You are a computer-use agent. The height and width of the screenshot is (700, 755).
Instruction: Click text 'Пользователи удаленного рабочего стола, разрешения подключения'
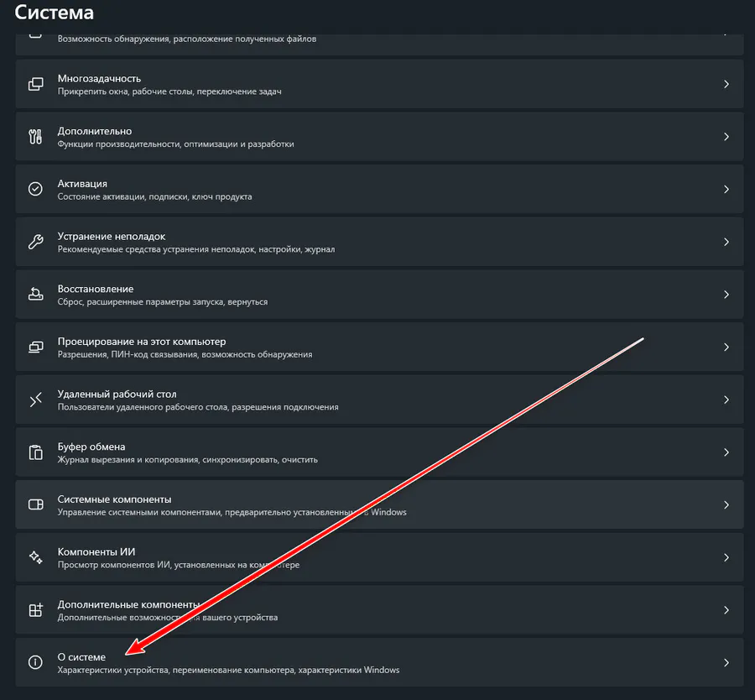(198, 407)
